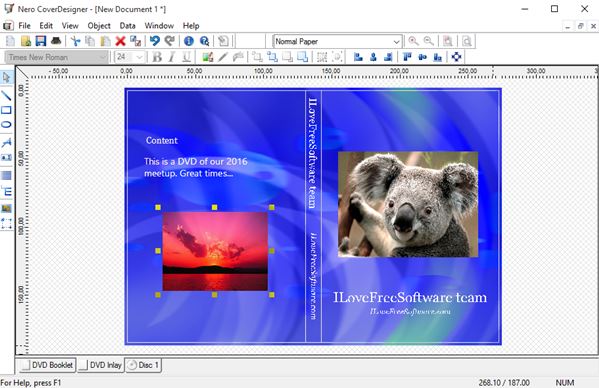The image size is (599, 388).
Task: Click the koala image on cover
Action: pyautogui.click(x=408, y=204)
